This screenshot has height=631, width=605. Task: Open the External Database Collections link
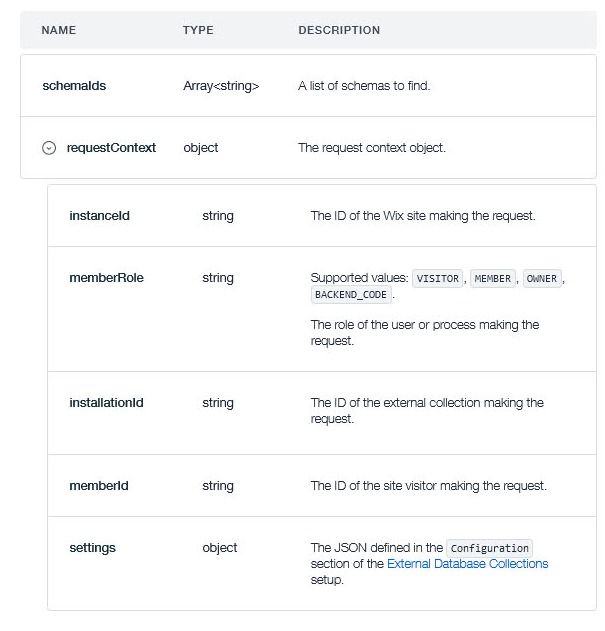point(467,564)
